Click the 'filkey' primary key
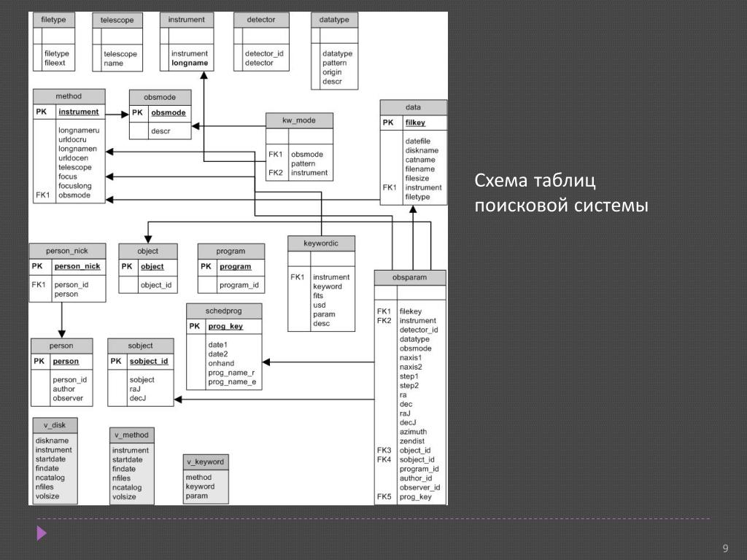 pos(415,122)
